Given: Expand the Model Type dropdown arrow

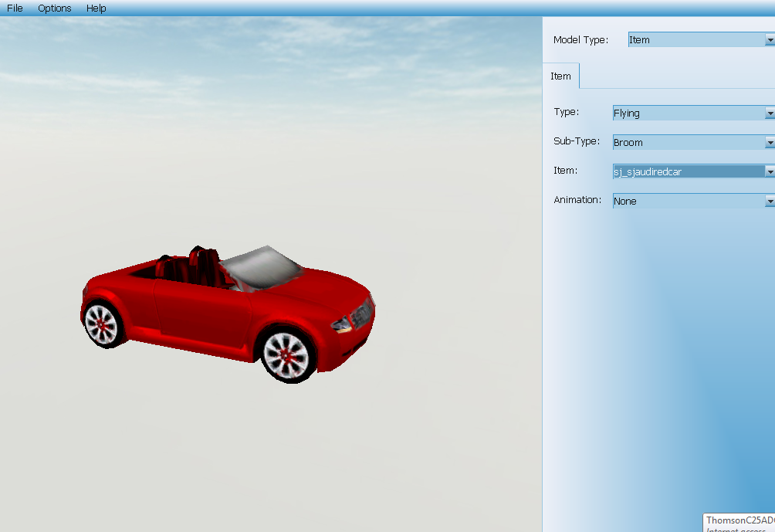Looking at the screenshot, I should (x=770, y=40).
